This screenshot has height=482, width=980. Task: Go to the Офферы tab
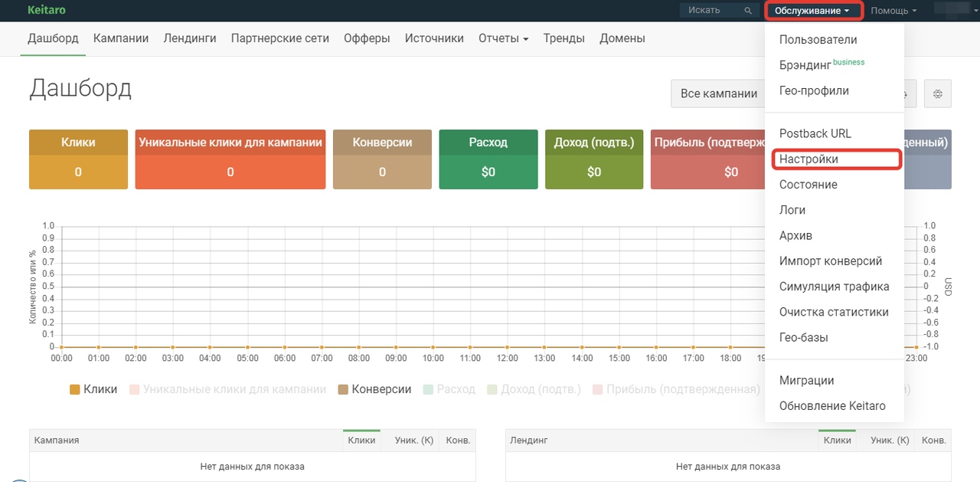click(367, 38)
